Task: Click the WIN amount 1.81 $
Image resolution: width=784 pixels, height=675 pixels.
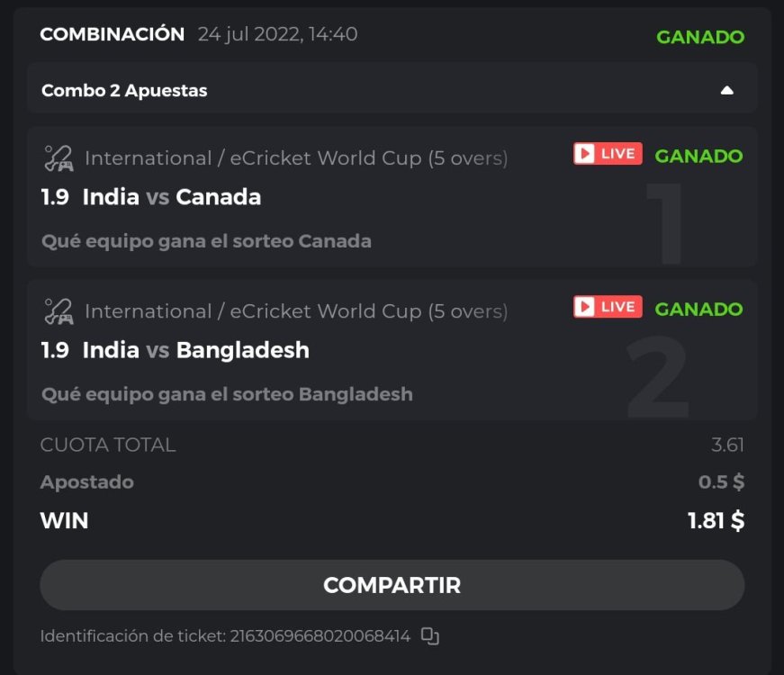Action: 716,520
